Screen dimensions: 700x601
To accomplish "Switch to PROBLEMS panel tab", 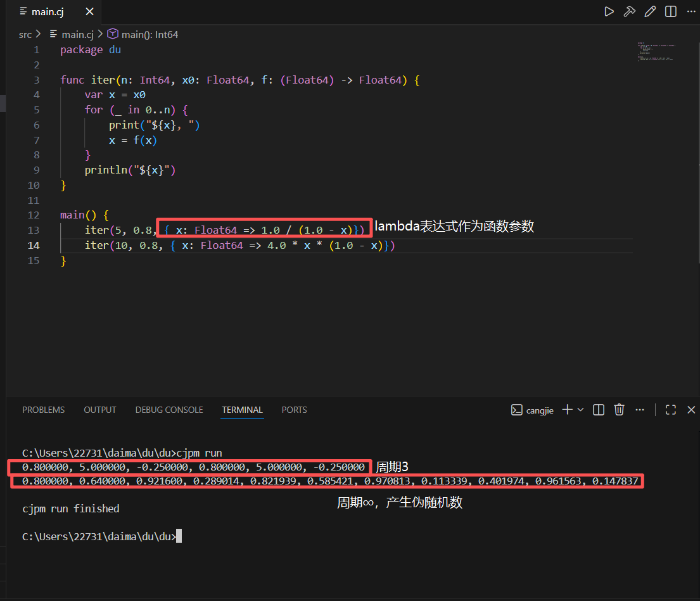I will [43, 410].
